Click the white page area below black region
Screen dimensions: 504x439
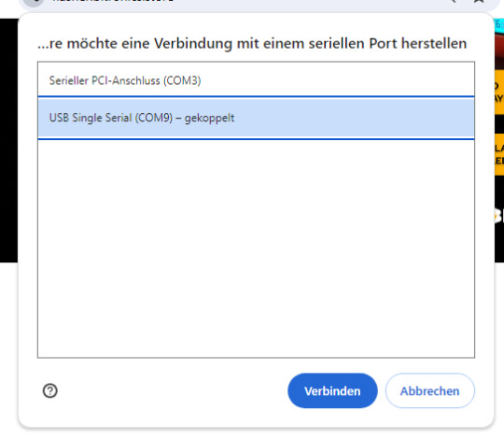(x=8, y=347)
